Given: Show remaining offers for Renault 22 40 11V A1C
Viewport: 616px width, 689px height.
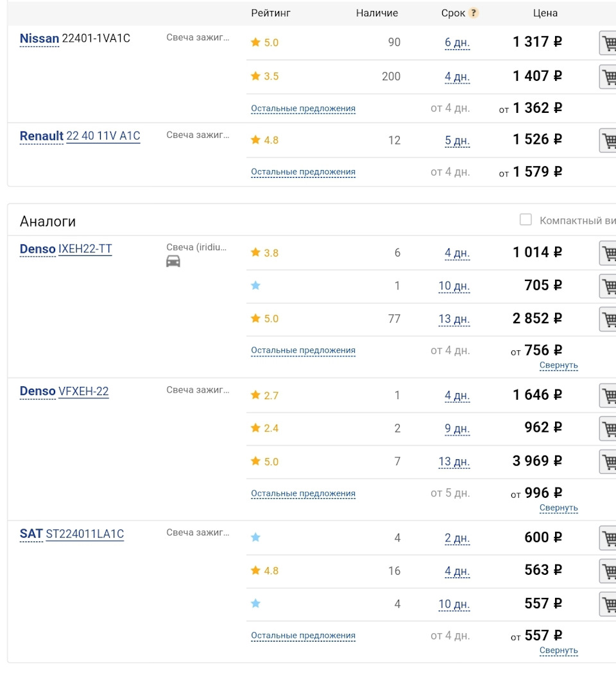Looking at the screenshot, I should click(x=303, y=172).
